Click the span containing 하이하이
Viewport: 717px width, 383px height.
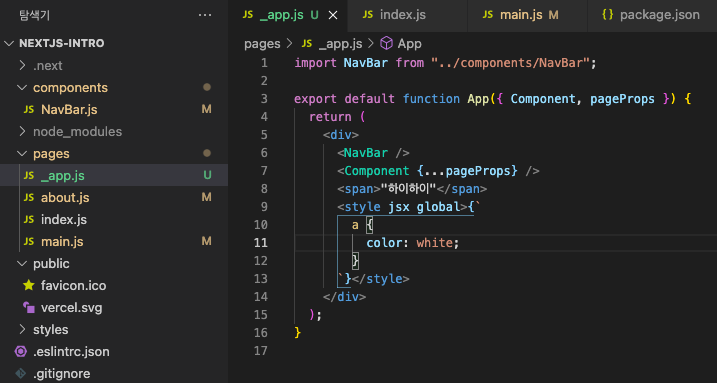tap(412, 189)
